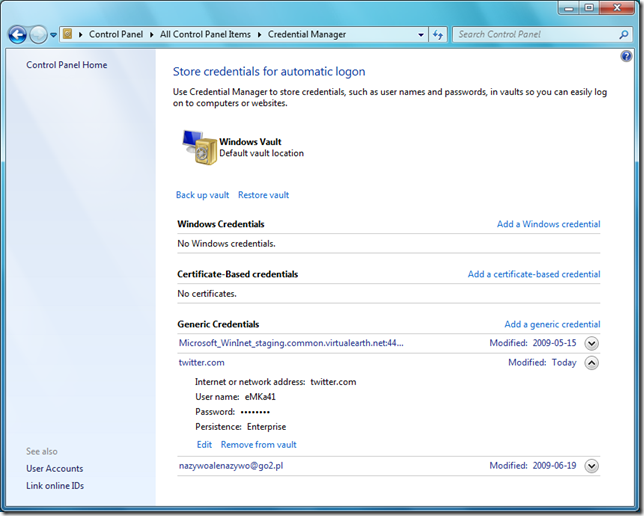Select All Control Panel Items breadcrumb
This screenshot has height=516, width=644.
pyautogui.click(x=205, y=35)
